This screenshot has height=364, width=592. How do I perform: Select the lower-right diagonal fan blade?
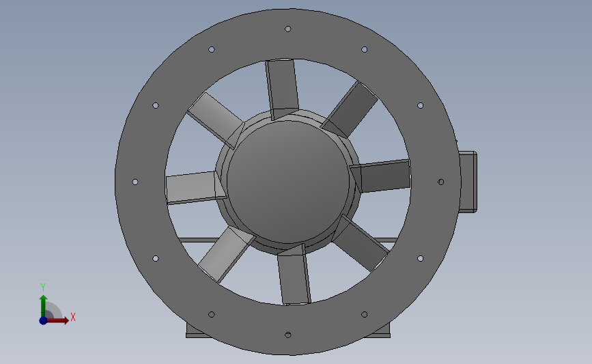click(360, 242)
